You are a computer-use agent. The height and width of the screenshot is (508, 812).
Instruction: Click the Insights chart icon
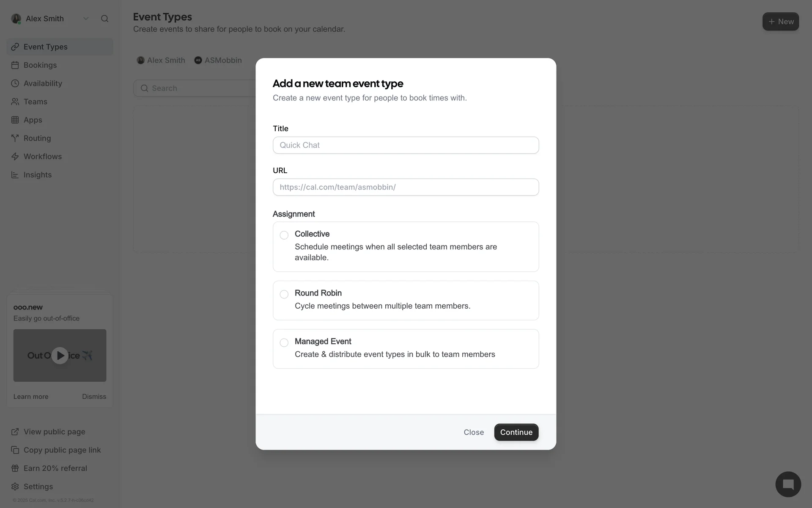point(15,175)
